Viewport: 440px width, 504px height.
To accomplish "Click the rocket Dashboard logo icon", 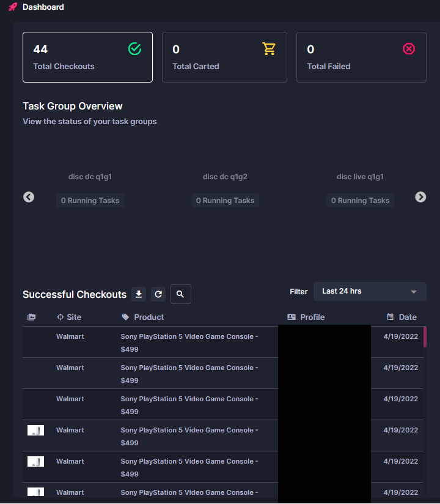I will click(13, 7).
